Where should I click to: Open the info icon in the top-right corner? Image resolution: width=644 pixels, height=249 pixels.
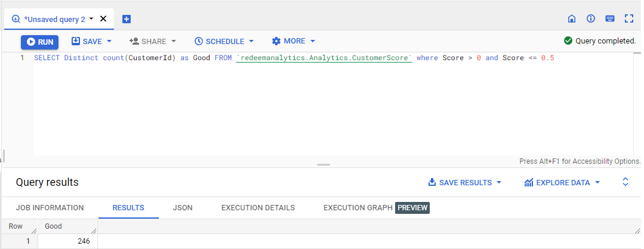coord(591,18)
